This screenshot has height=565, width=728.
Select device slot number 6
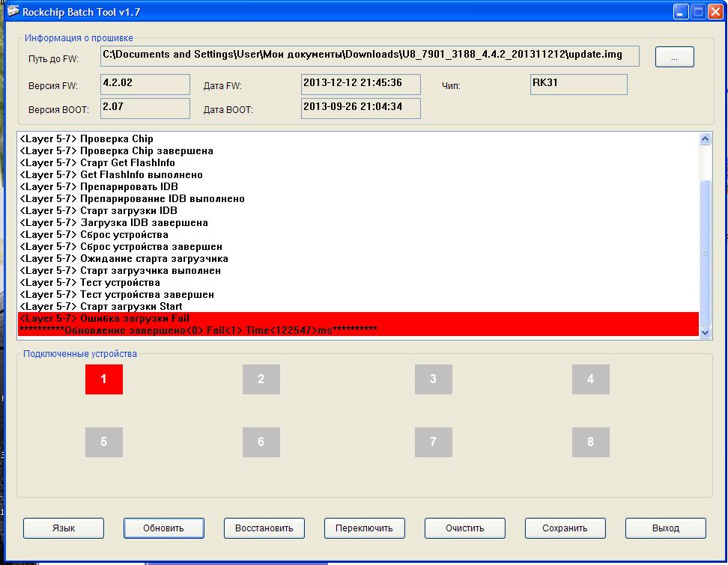coord(261,442)
